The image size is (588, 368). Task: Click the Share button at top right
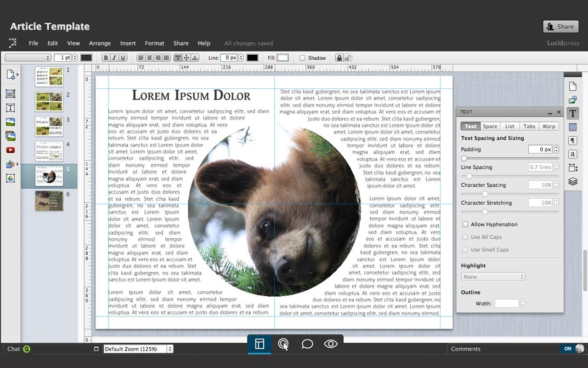click(x=560, y=27)
